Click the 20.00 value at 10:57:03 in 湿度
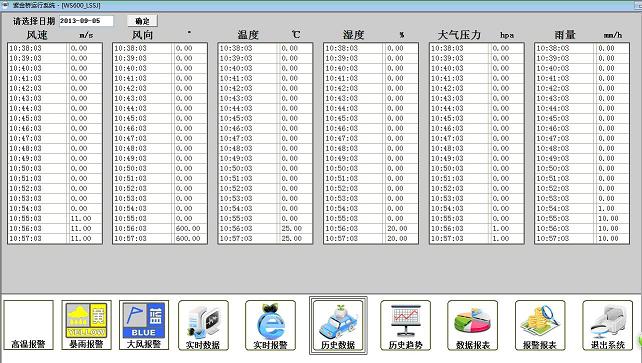Viewport: 642px width, 363px height. click(x=397, y=239)
